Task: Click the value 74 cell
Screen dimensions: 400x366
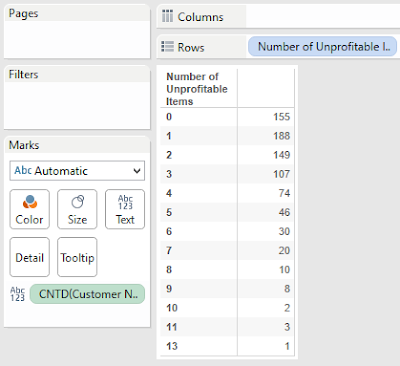Action: click(284, 193)
